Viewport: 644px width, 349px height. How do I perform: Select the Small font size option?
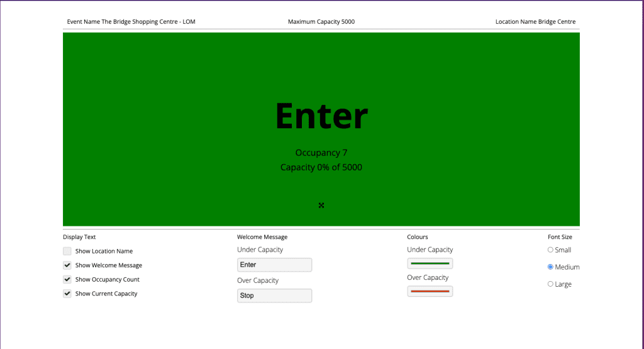click(550, 250)
